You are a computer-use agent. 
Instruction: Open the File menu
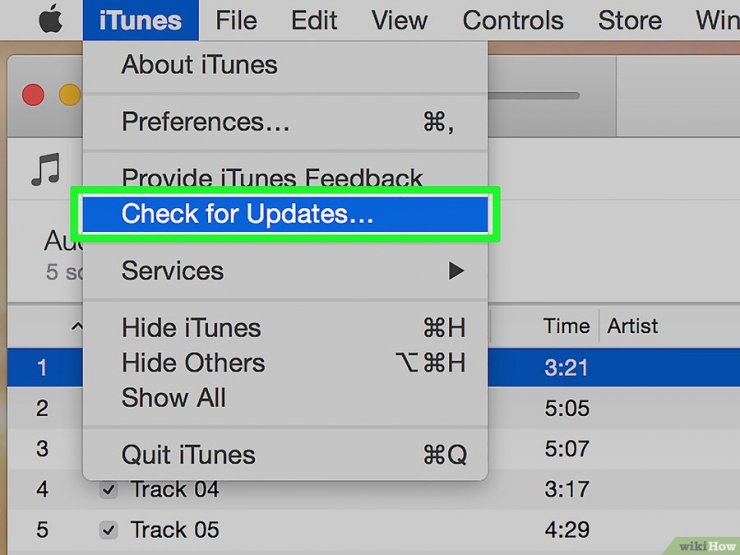pyautogui.click(x=236, y=20)
